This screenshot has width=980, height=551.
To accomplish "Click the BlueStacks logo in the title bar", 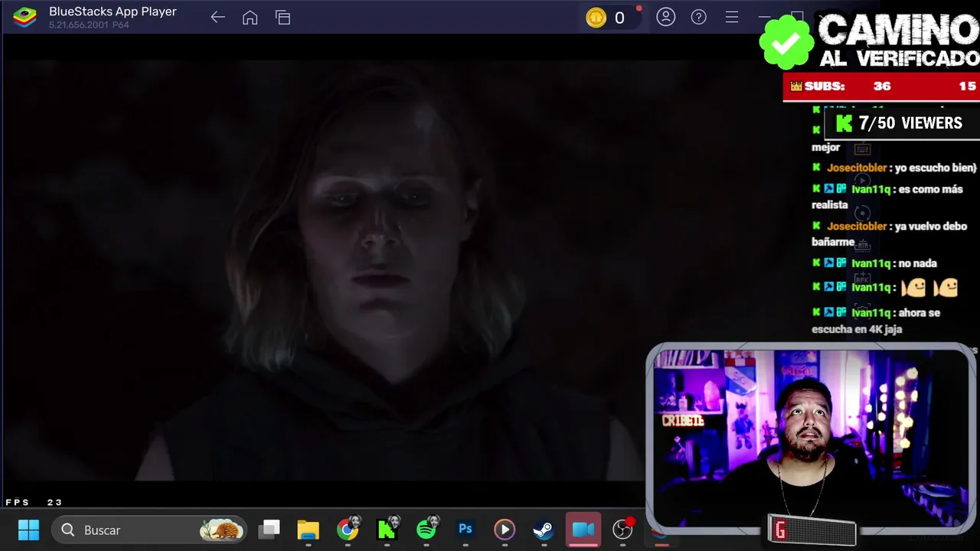I will [24, 17].
